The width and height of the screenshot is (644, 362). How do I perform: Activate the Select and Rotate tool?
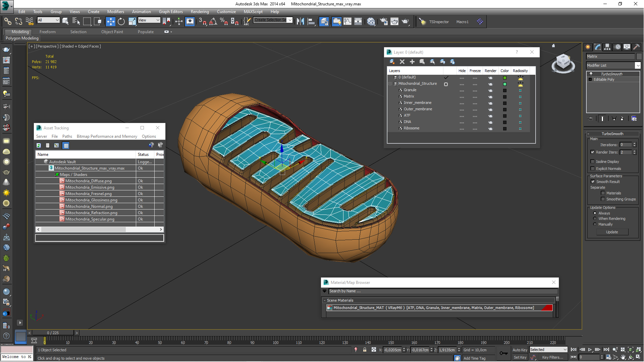click(121, 21)
